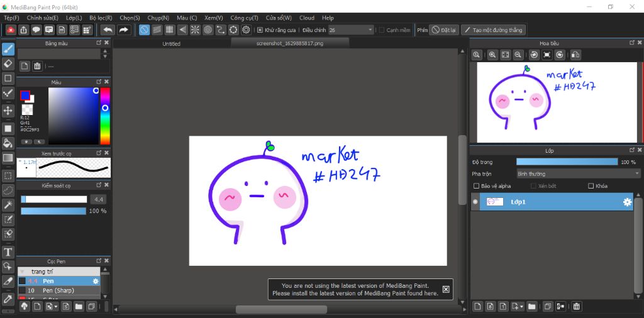
Task: Open the Tệp(F) menu
Action: point(11,18)
